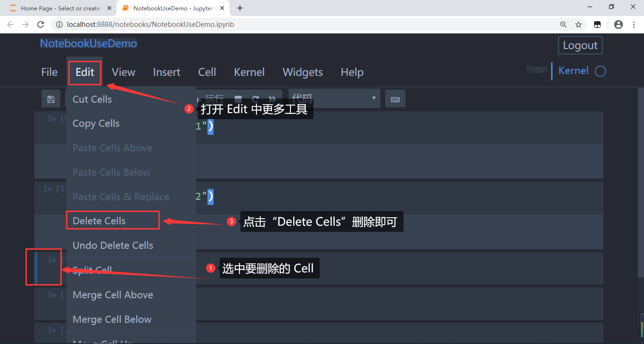Click the browser back arrow
Screen dimensions: 644x344
tap(10, 25)
